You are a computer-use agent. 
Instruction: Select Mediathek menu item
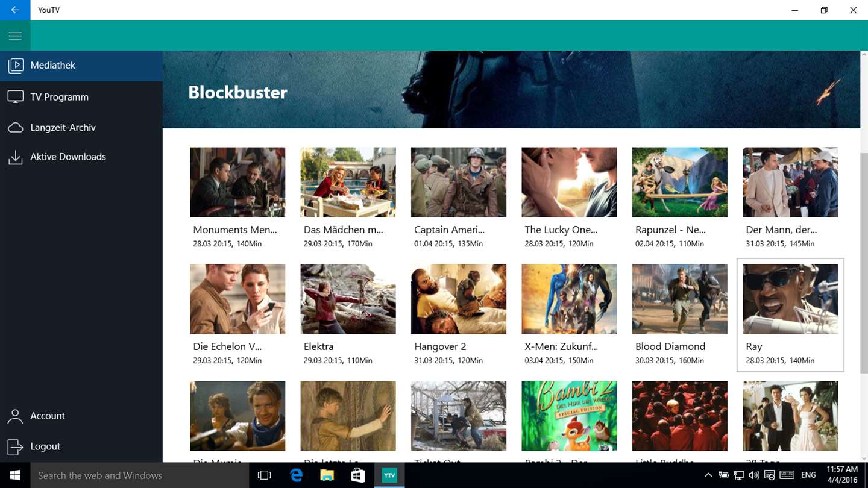[x=81, y=66]
